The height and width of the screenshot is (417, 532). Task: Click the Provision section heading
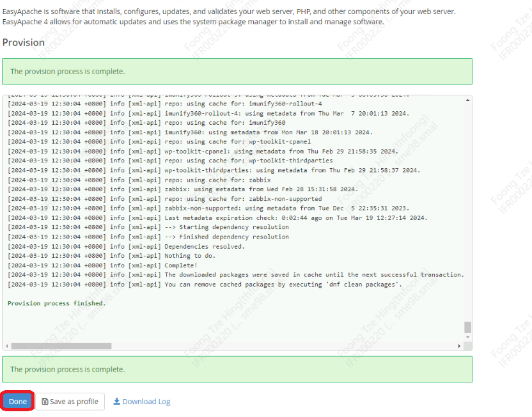pos(24,42)
